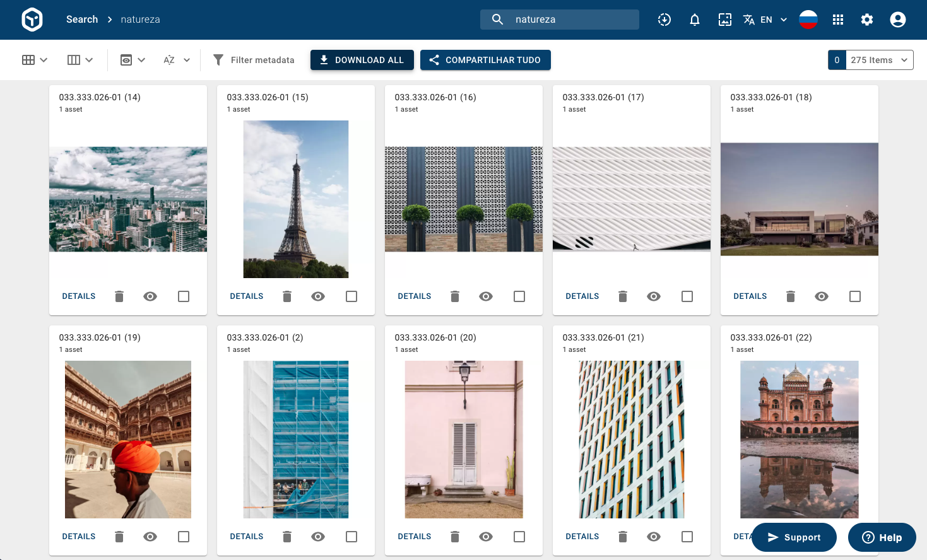
Task: Toggle preview eye for 033.333.026-01 (16)
Action: (x=486, y=296)
